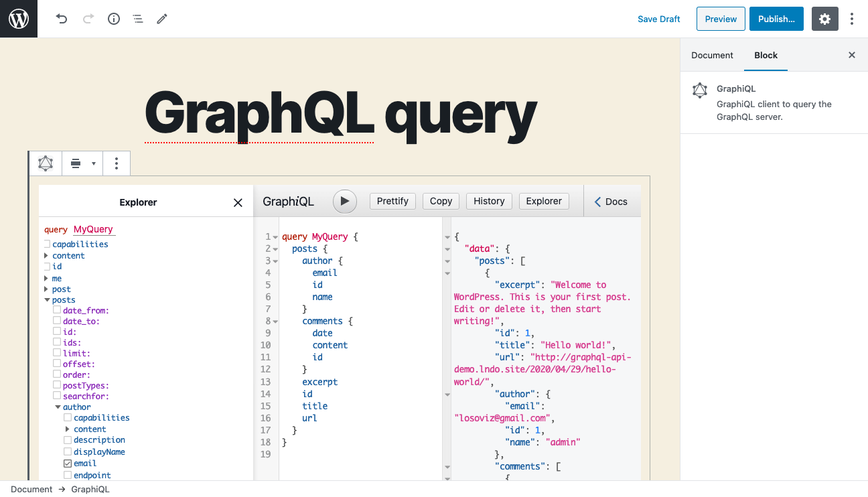The width and height of the screenshot is (868, 497).
Task: Click the pencil tools icon
Action: [162, 19]
